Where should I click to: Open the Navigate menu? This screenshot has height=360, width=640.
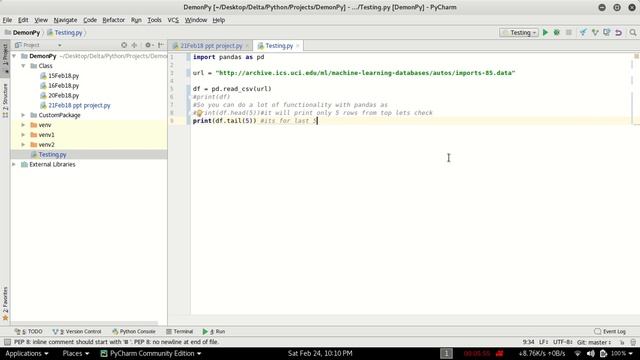pos(65,20)
